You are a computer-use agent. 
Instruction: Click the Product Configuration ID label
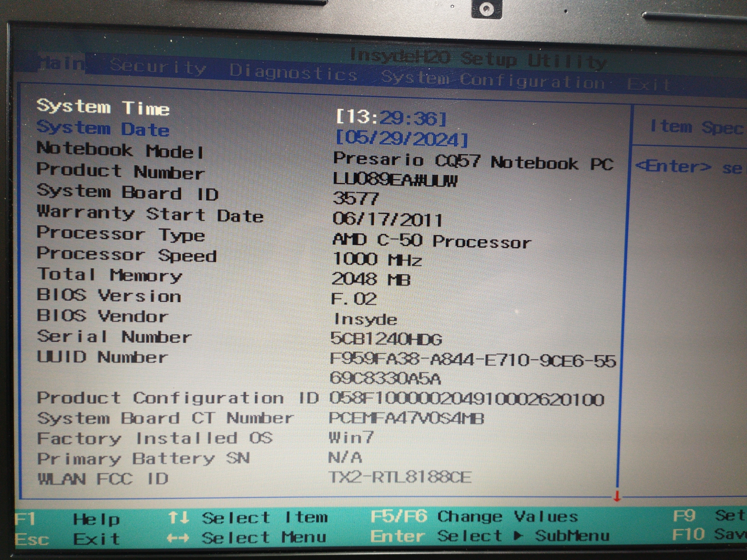coord(178,398)
